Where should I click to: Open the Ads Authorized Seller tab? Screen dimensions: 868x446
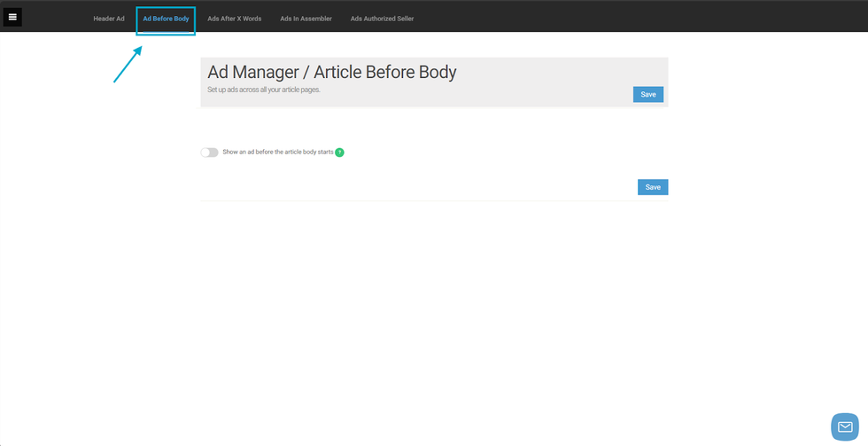click(x=382, y=19)
